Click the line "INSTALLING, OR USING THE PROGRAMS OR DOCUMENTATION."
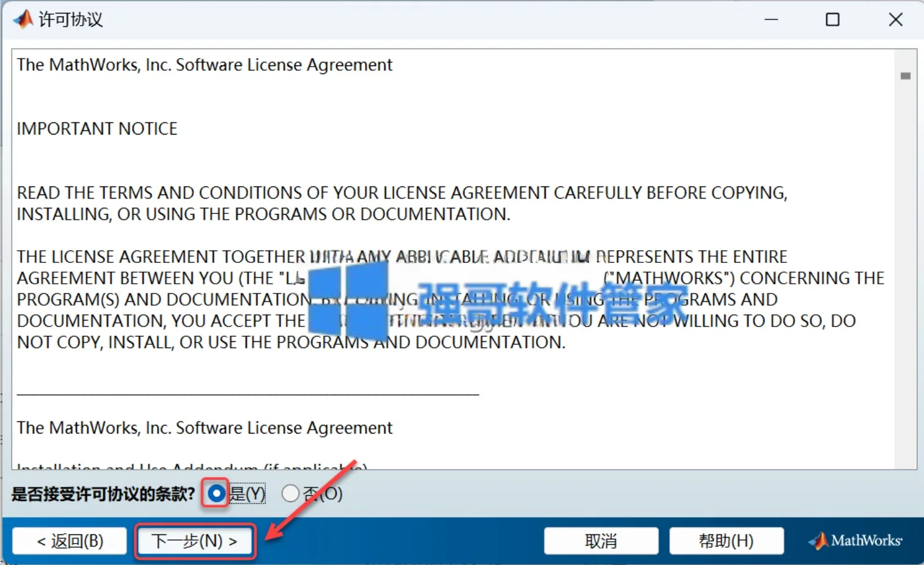 263,215
